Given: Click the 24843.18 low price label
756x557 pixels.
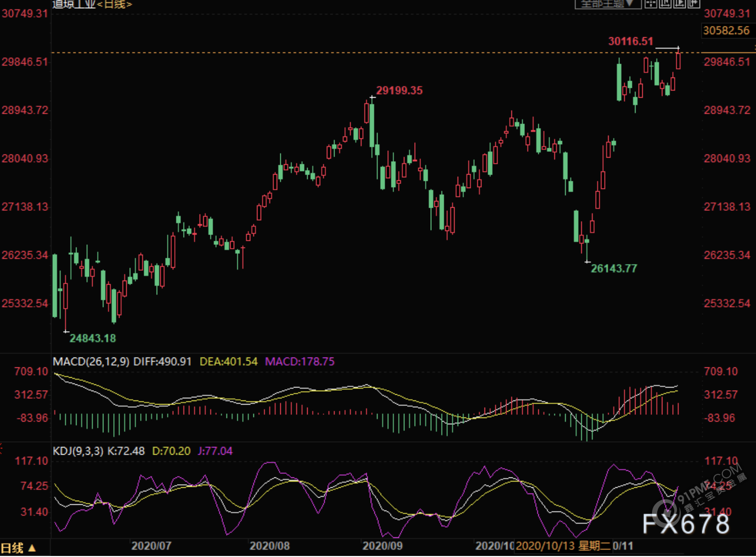Looking at the screenshot, I should (x=93, y=338).
